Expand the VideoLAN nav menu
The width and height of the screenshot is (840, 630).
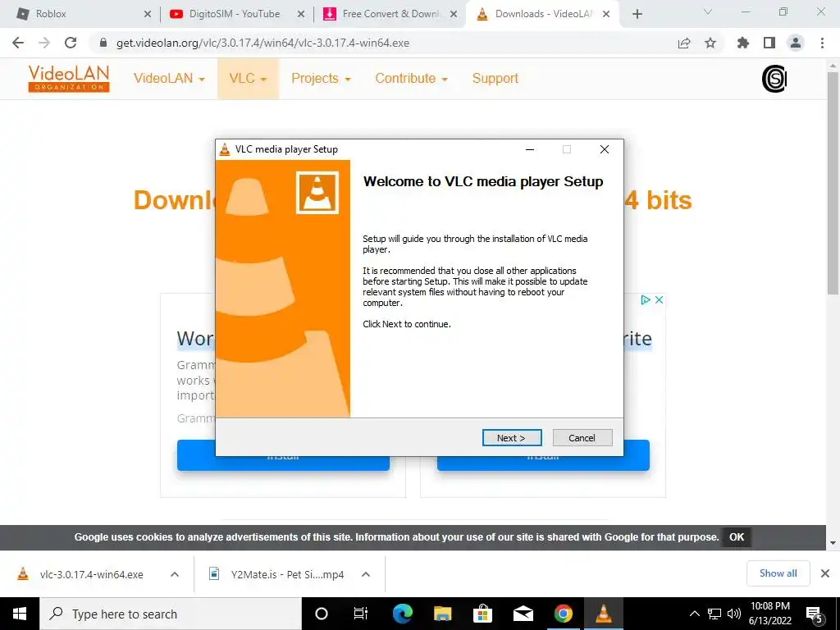click(x=169, y=78)
